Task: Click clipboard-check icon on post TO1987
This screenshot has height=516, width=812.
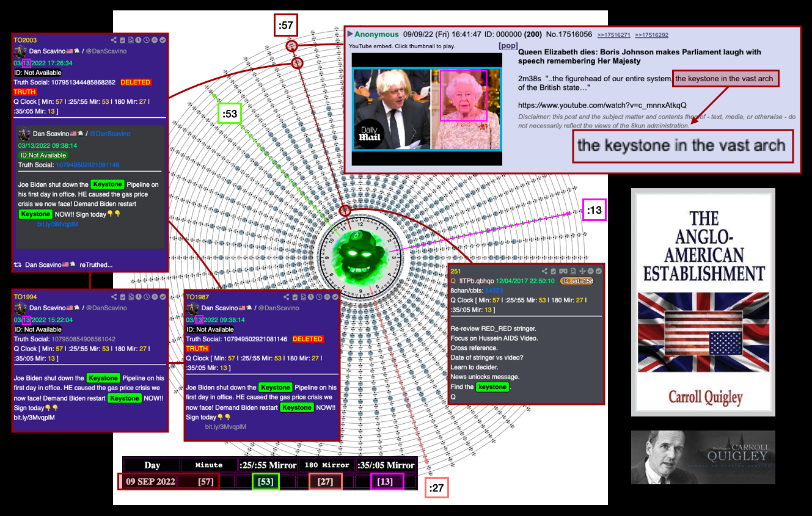Action: point(294,297)
